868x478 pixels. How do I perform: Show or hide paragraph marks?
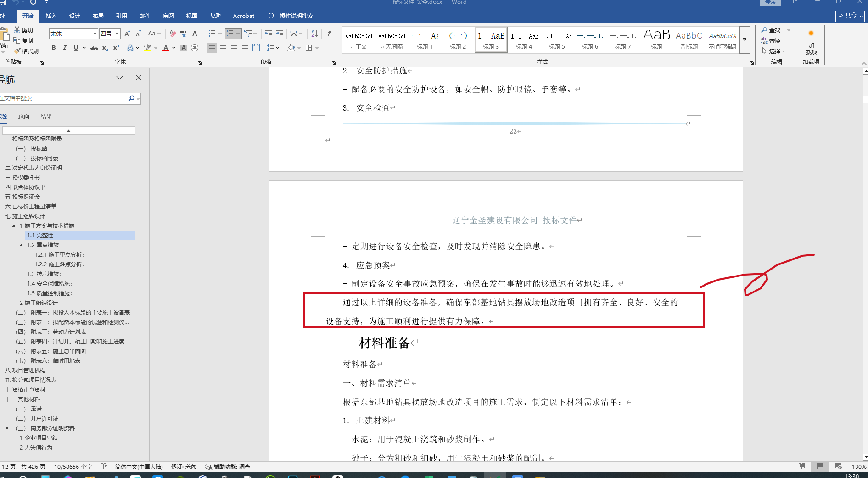pyautogui.click(x=329, y=34)
